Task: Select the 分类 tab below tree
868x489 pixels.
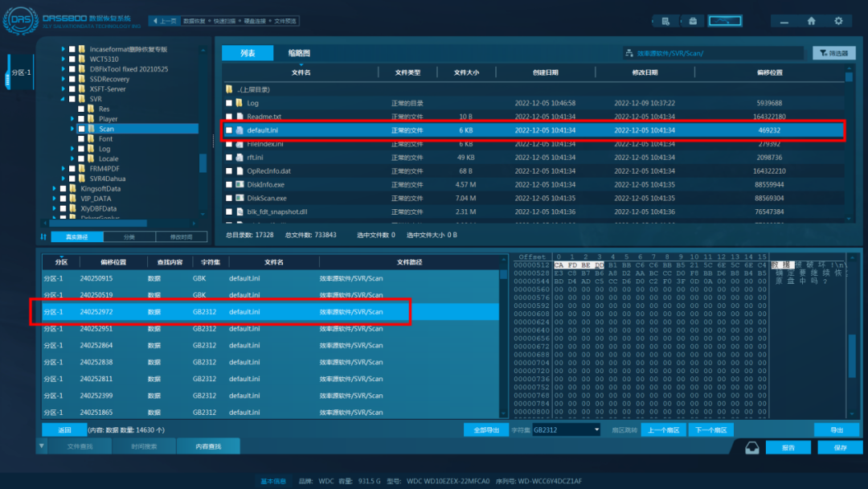Action: click(129, 237)
